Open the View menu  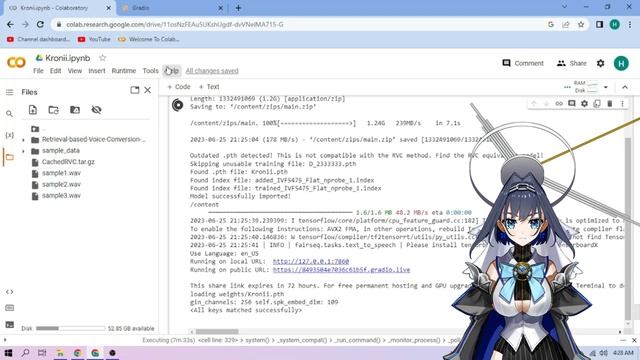click(75, 71)
